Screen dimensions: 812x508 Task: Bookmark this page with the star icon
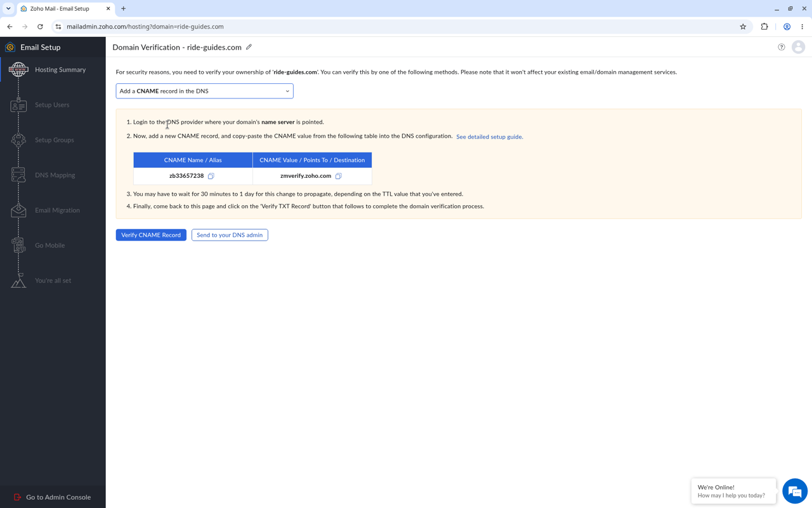(743, 27)
